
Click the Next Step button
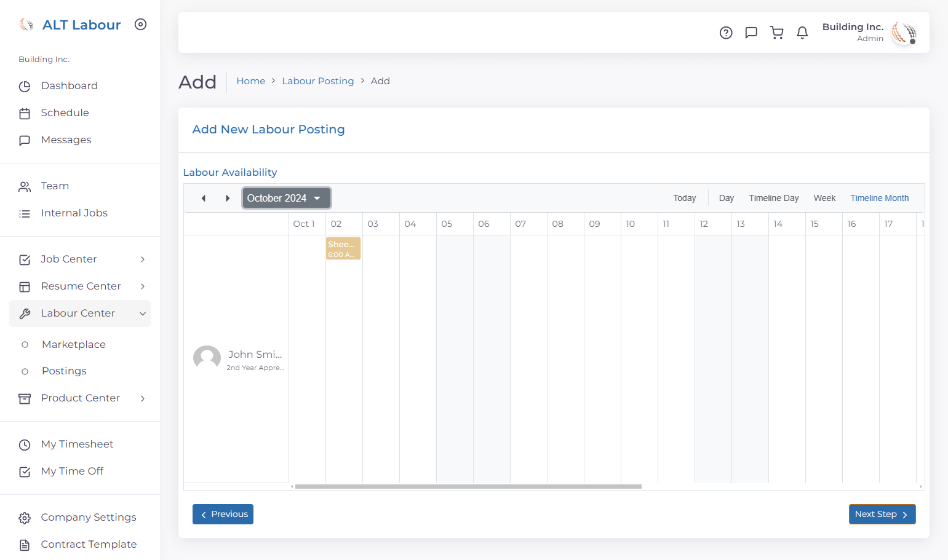click(x=882, y=515)
